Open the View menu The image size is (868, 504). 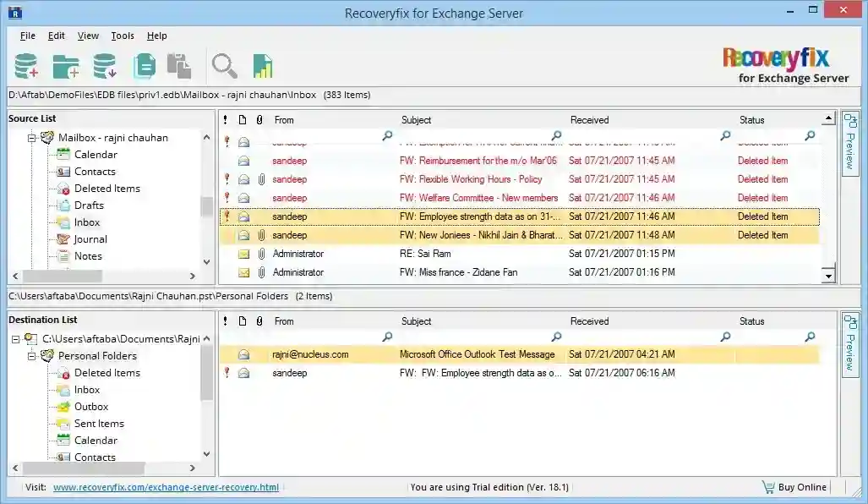point(88,36)
